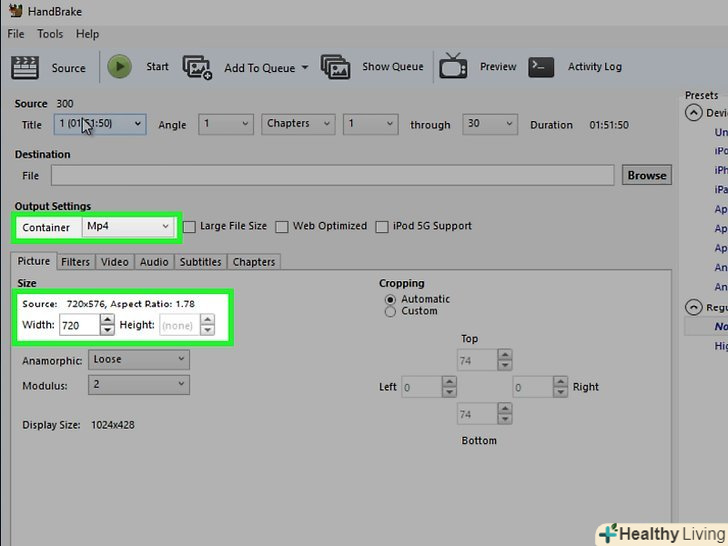Enable Web Optimized checkbox
The height and width of the screenshot is (546, 728).
(x=281, y=227)
